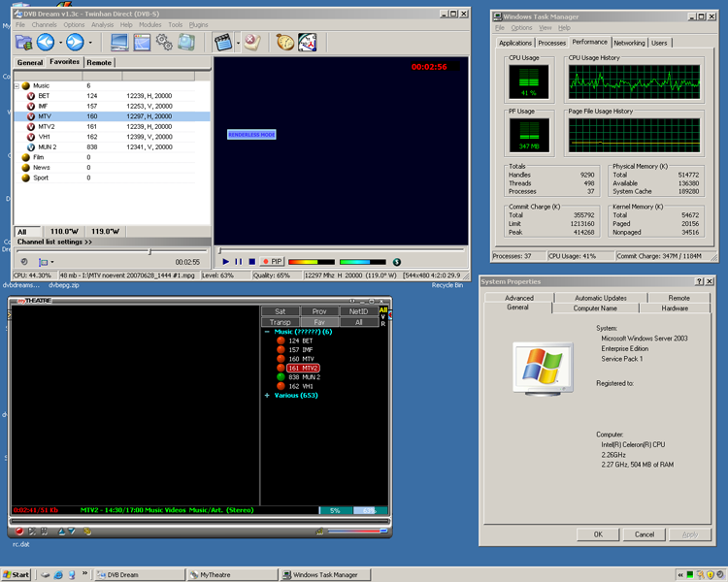Click Cancel in System Properties
Screen dimensions: 728x582
pyautogui.click(x=645, y=534)
